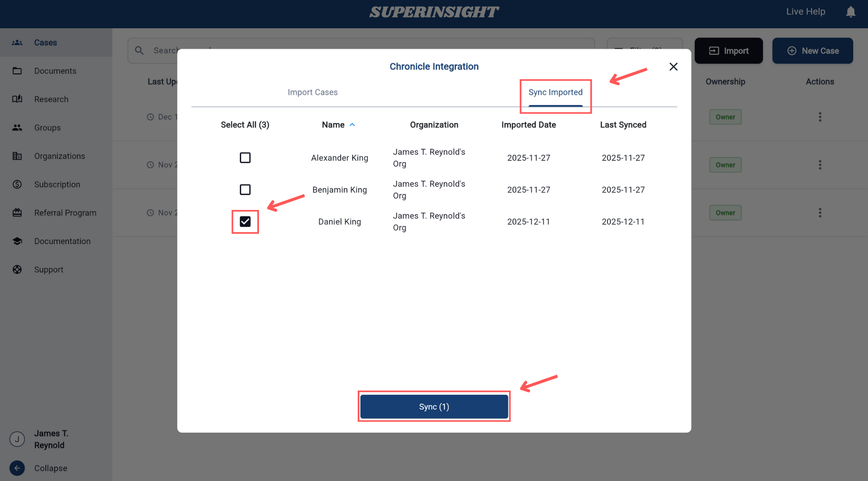Collapse the sidebar using the Collapse arrow

17,468
